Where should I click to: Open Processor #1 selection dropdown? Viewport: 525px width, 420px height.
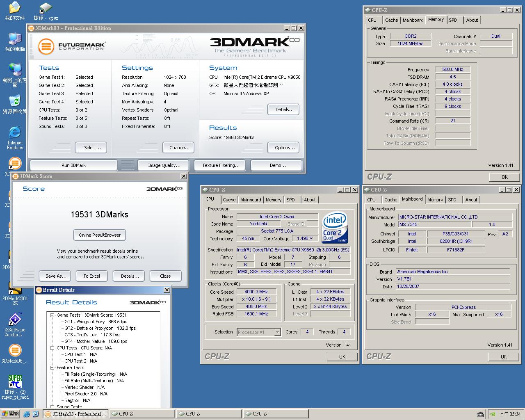click(x=277, y=332)
